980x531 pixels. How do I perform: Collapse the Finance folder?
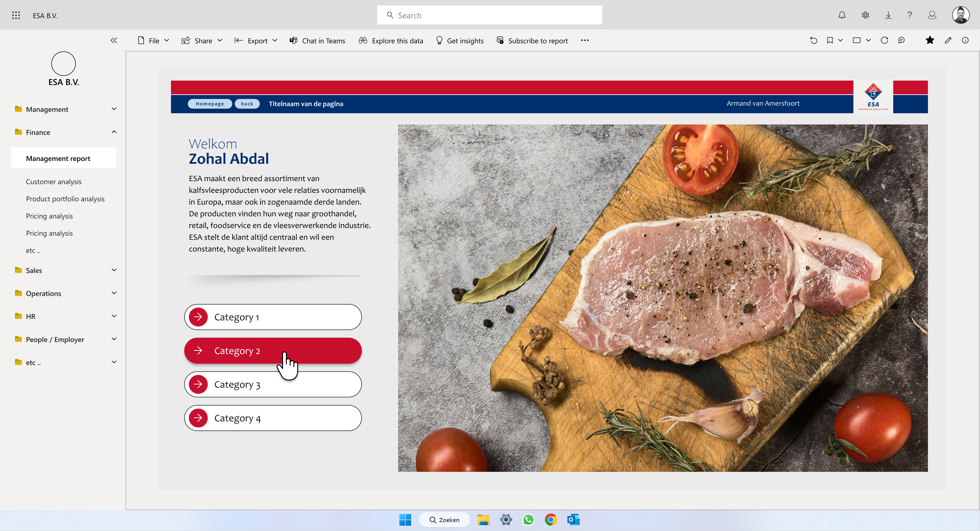point(65,132)
